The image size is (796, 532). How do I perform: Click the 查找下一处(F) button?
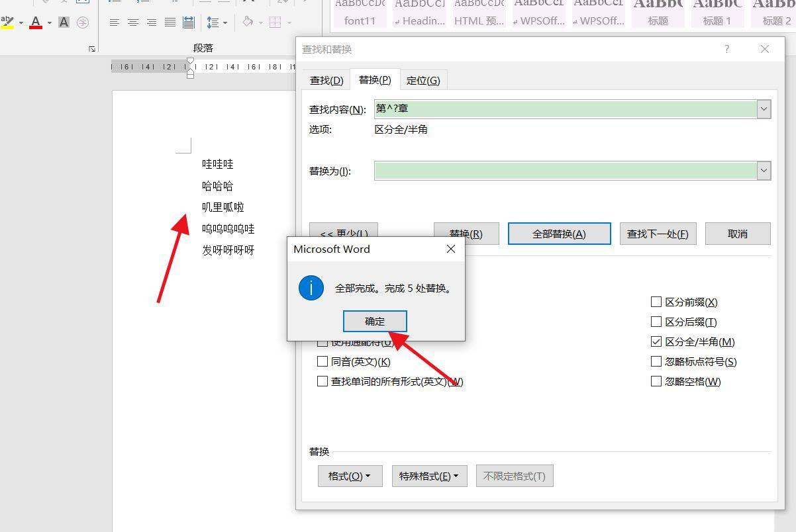658,234
